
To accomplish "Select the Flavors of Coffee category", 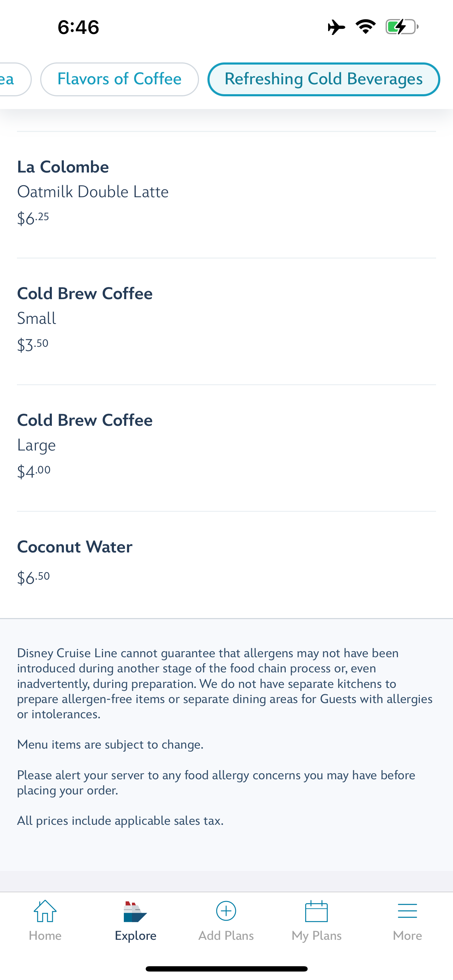I will tap(120, 79).
